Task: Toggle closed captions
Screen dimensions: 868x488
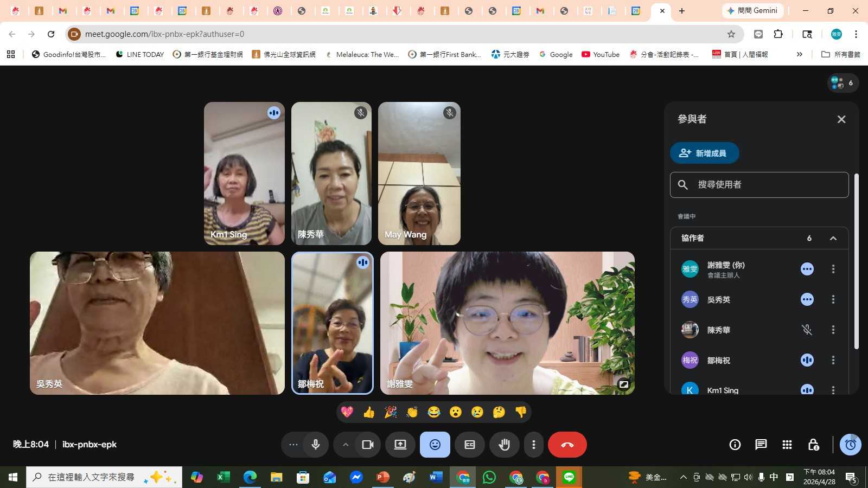Action: pyautogui.click(x=469, y=445)
